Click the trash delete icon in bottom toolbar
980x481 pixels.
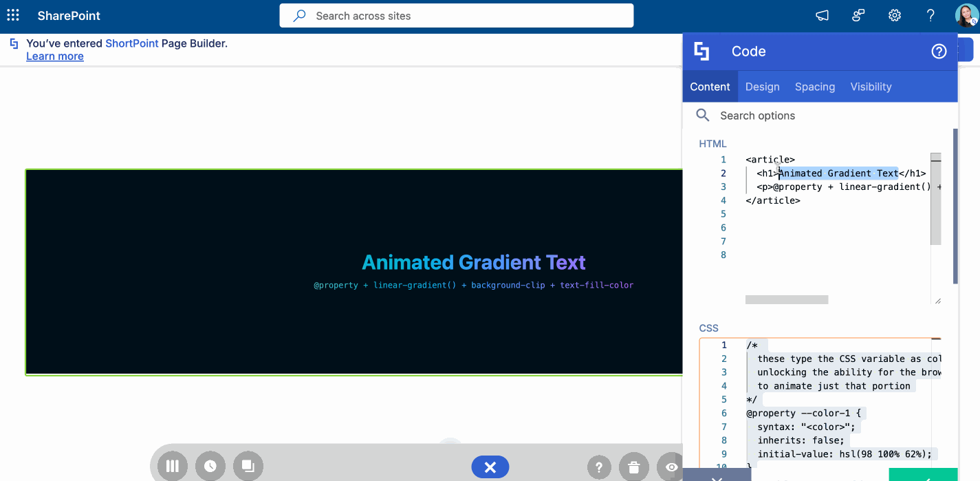633,468
